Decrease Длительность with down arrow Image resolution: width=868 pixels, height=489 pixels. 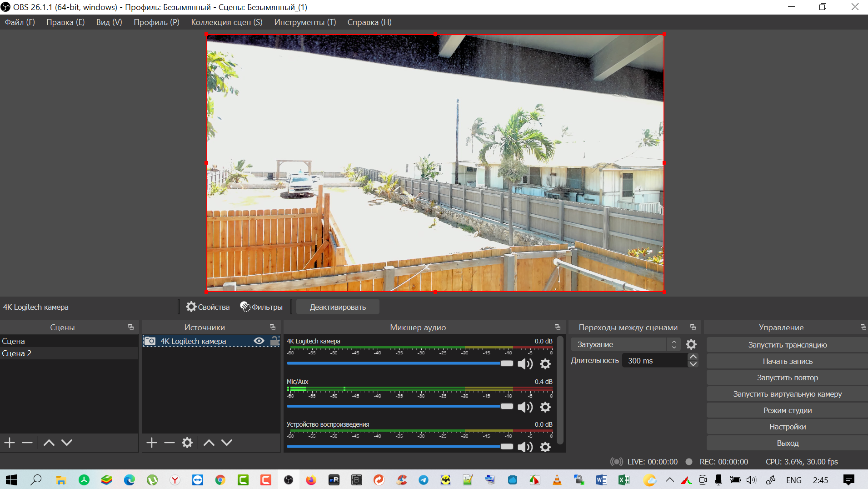[693, 364]
